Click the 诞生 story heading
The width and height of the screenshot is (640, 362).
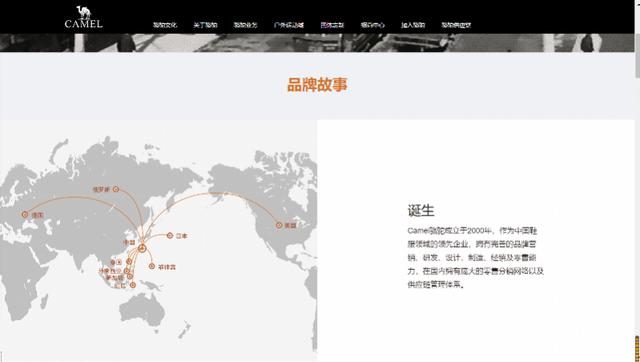point(421,211)
